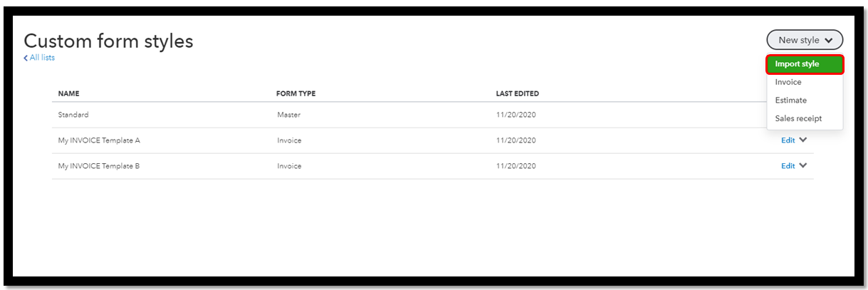868x290 pixels.
Task: Click the back chevron beside All lists
Action: click(26, 58)
